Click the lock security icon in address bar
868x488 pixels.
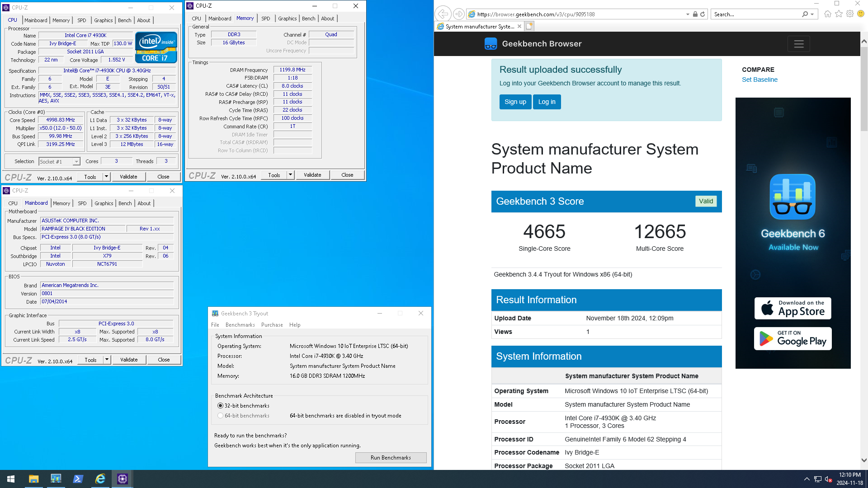(695, 14)
